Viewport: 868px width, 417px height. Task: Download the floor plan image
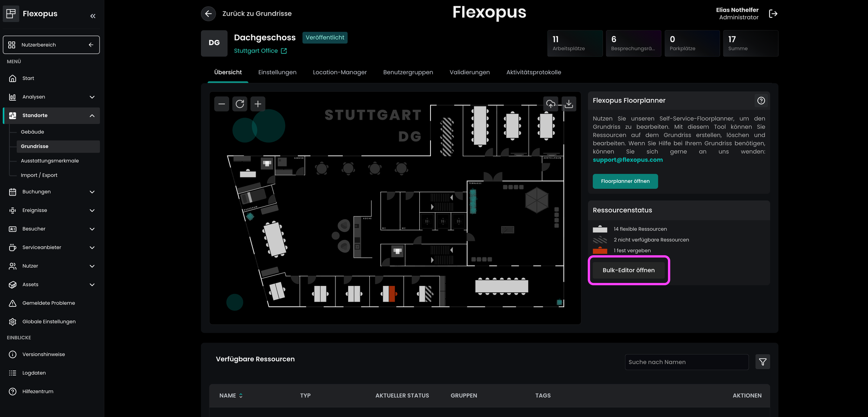(x=569, y=104)
